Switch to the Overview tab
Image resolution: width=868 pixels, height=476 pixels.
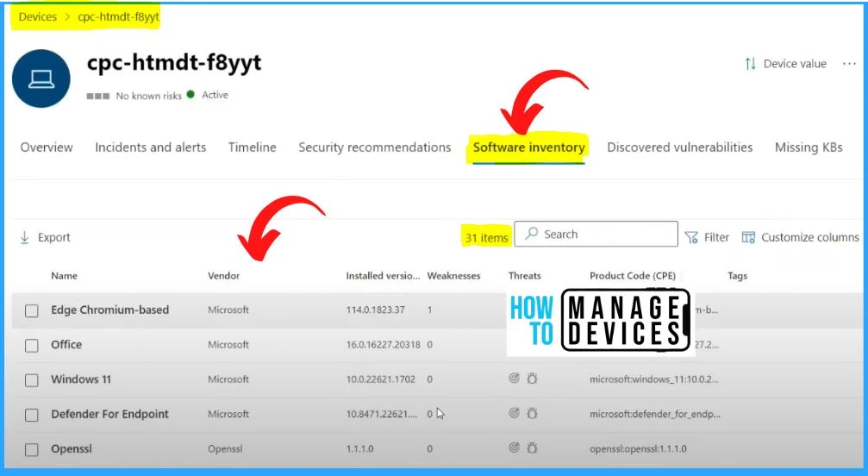pos(47,147)
